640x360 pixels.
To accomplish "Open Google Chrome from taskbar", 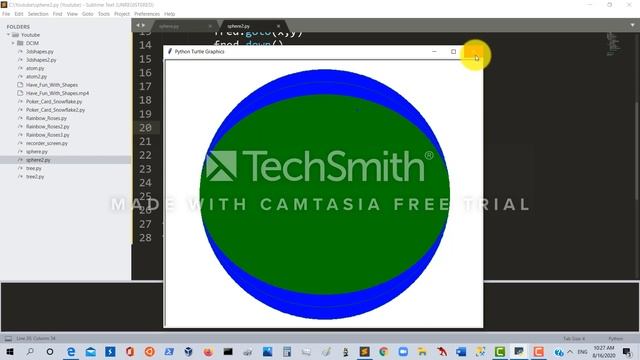I will [x=384, y=351].
